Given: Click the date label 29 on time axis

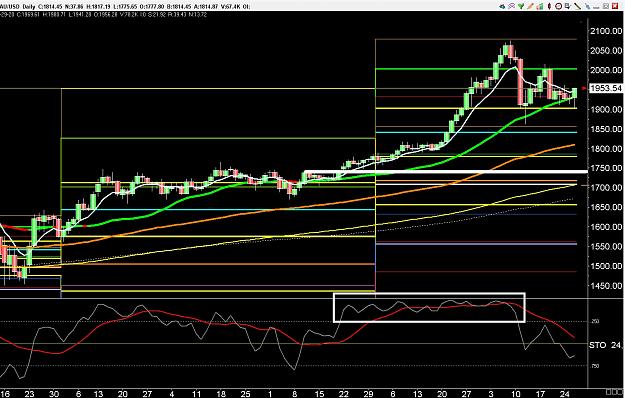Looking at the screenshot, I should coord(368,394).
